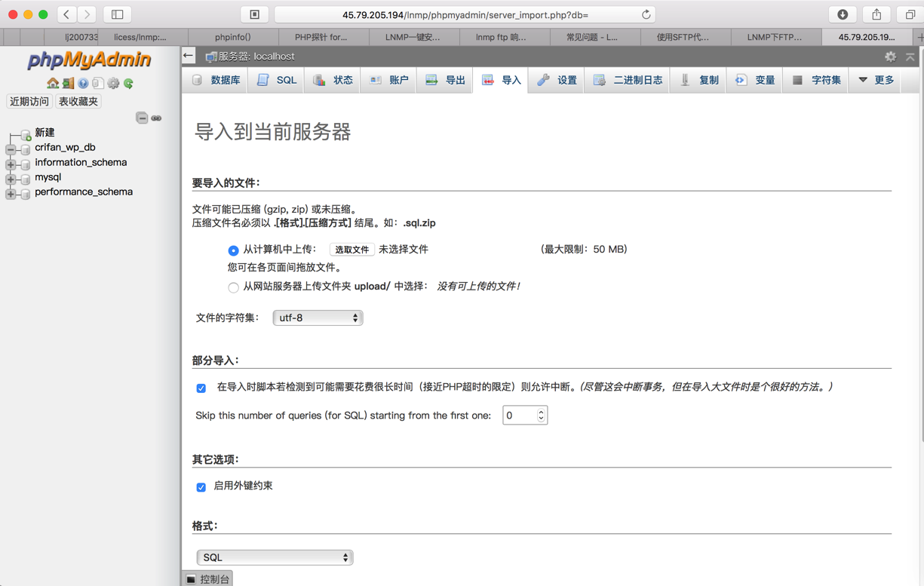Click the reader view icon in toolbar
The width and height of the screenshot is (924, 586).
pos(255,14)
